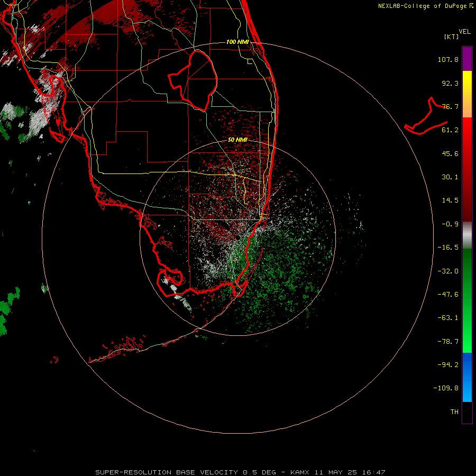This screenshot has height=476, width=476.
Task: Click the 76.7 velocity scale value
Action: coord(450,106)
